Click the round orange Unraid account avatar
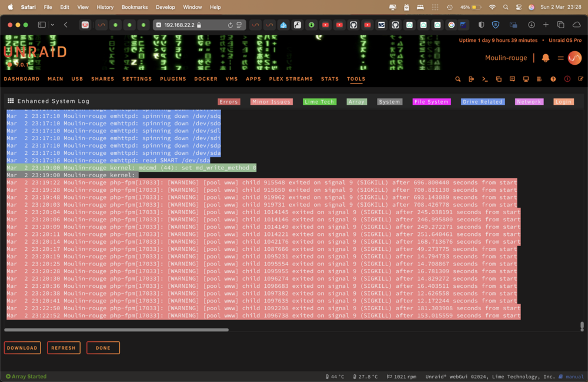Viewport: 588px width, 382px height. point(574,58)
